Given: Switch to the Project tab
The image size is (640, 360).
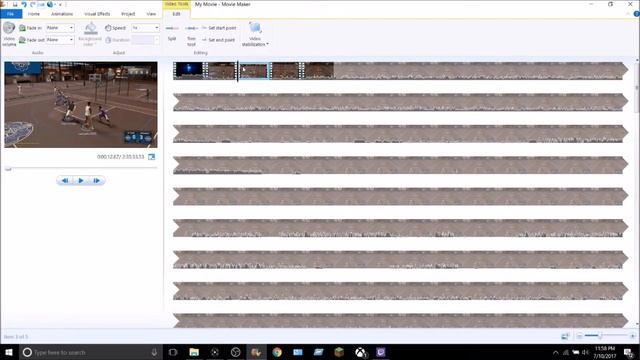Looking at the screenshot, I should (128, 14).
